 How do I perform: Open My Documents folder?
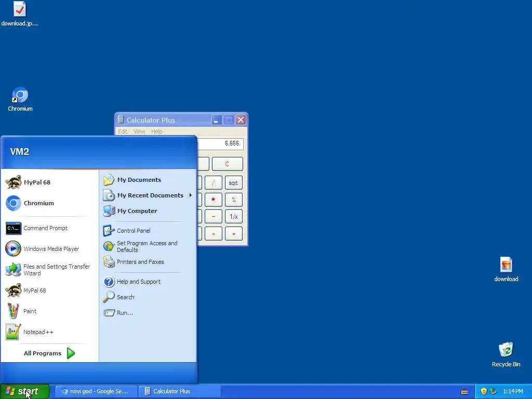148,180
